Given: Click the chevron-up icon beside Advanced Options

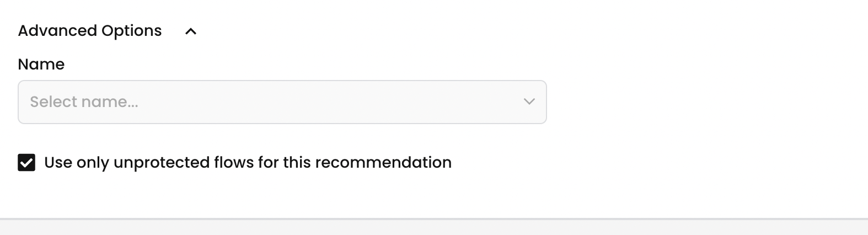Looking at the screenshot, I should [x=191, y=31].
